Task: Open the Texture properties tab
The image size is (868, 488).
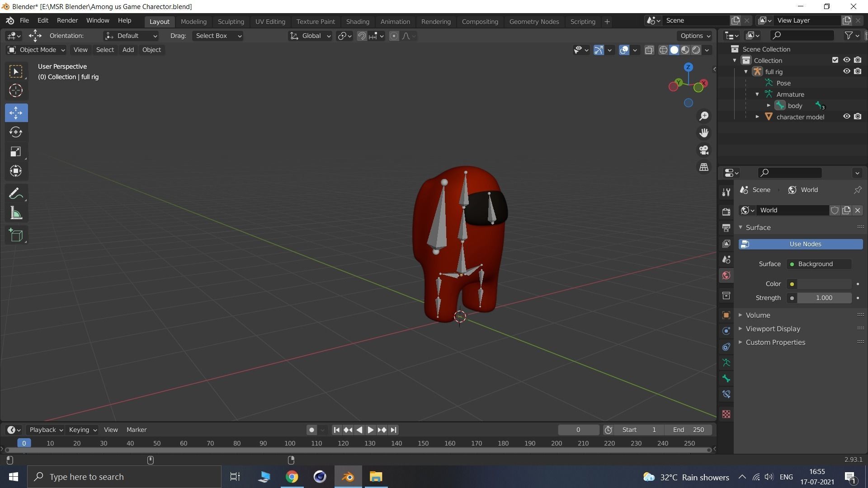Action: click(x=726, y=414)
